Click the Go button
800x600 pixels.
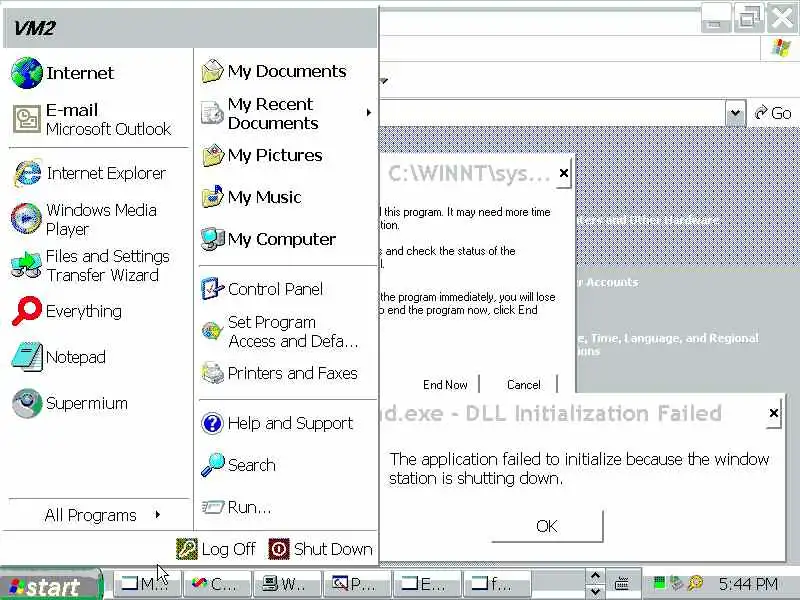click(x=773, y=113)
